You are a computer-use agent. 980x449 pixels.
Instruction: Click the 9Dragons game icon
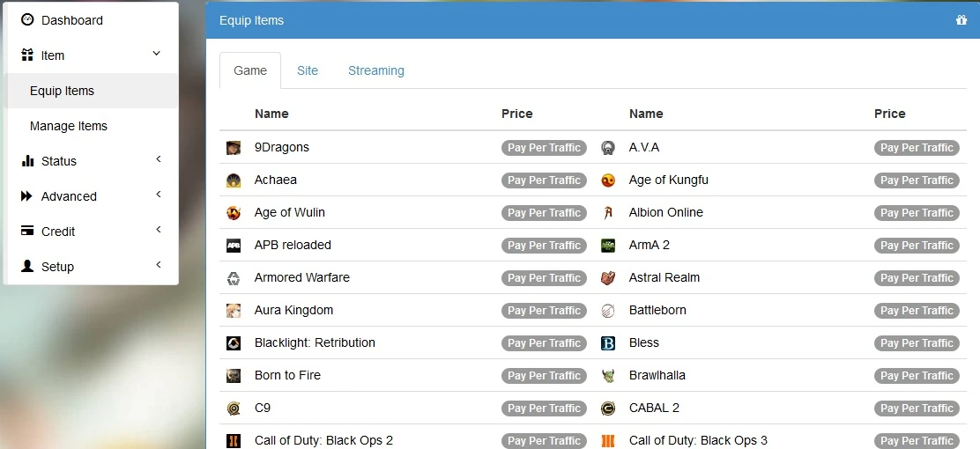pos(234,148)
